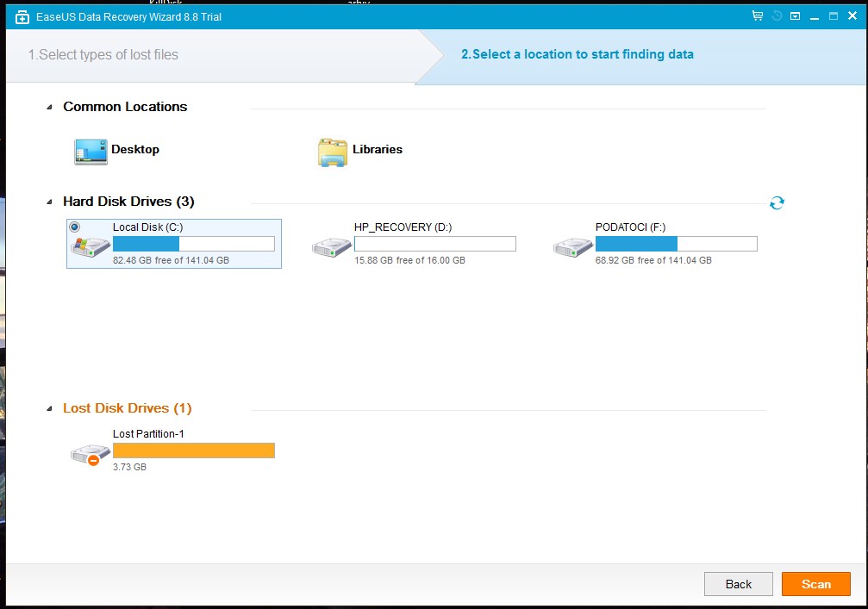
Task: Click the Lost Partition-1 drive icon
Action: [x=91, y=455]
